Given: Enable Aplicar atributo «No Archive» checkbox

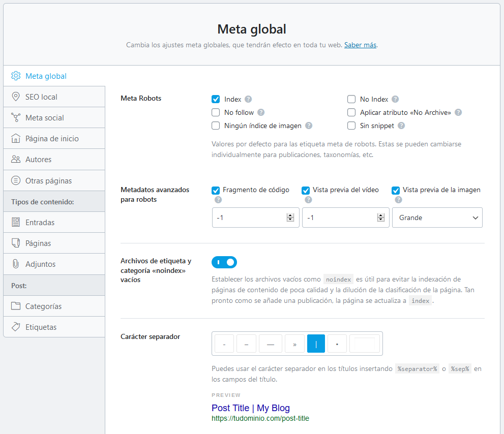Looking at the screenshot, I should pos(351,112).
